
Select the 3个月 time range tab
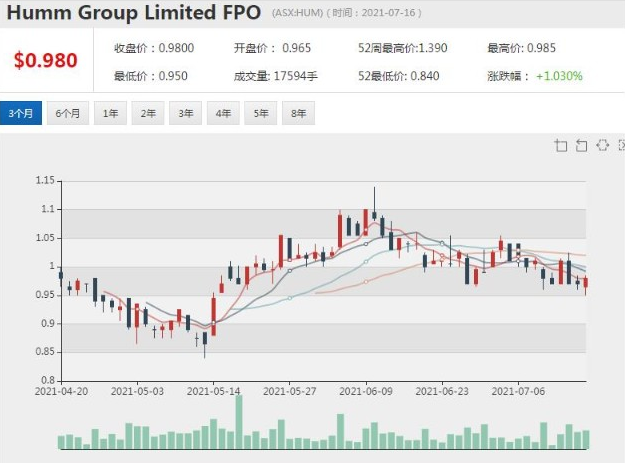pos(21,114)
